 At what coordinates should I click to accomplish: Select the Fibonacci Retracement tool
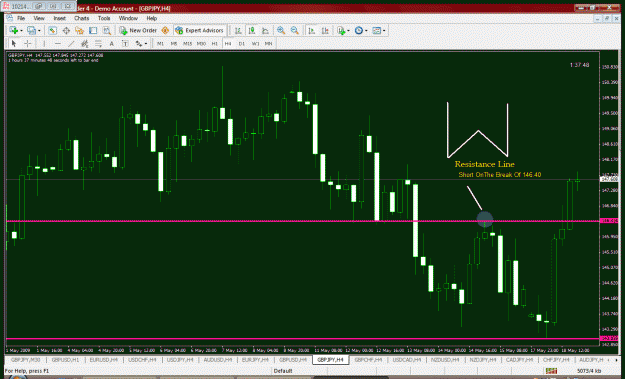98,43
